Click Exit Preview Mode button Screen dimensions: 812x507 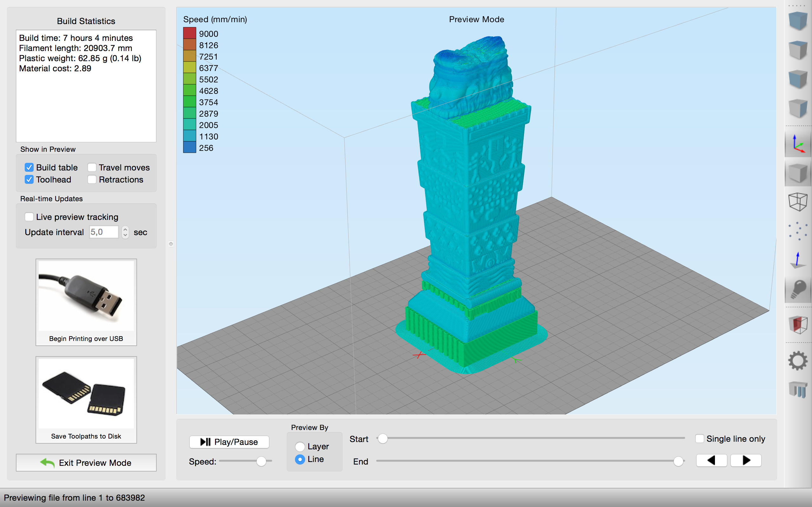tap(86, 463)
